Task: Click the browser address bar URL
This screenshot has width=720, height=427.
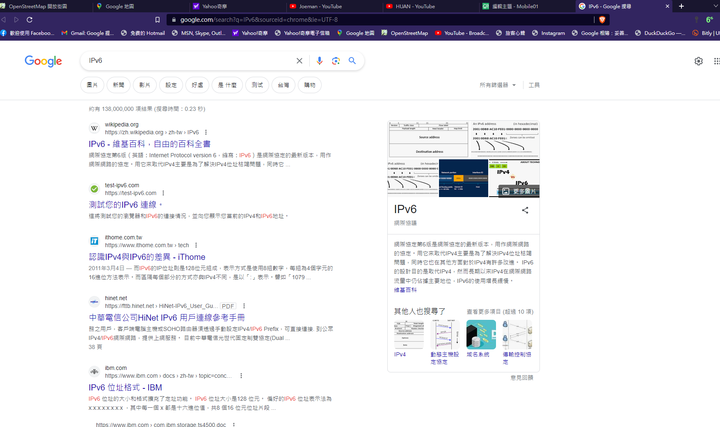Action: [x=259, y=20]
